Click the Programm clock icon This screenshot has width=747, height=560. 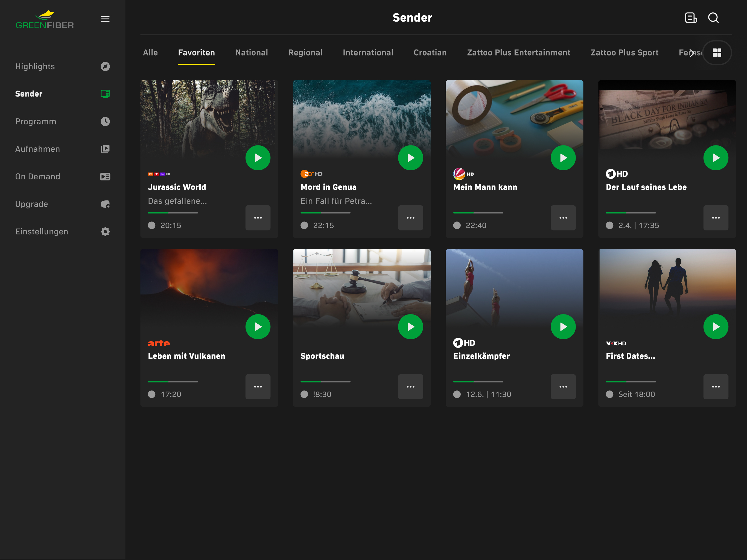[105, 121]
